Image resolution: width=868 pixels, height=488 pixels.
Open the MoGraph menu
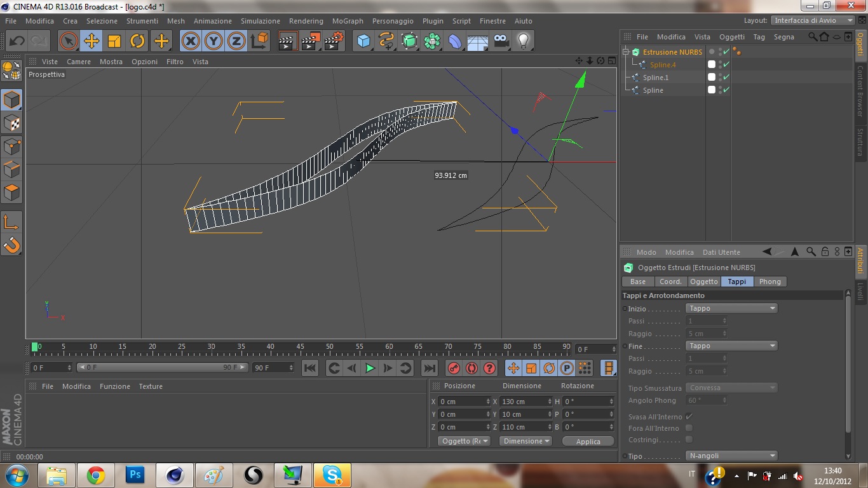tap(348, 21)
